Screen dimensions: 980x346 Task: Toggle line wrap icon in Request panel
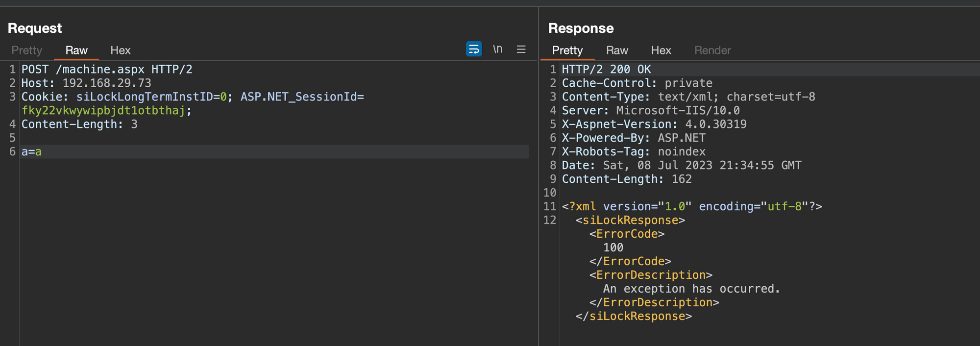(473, 49)
